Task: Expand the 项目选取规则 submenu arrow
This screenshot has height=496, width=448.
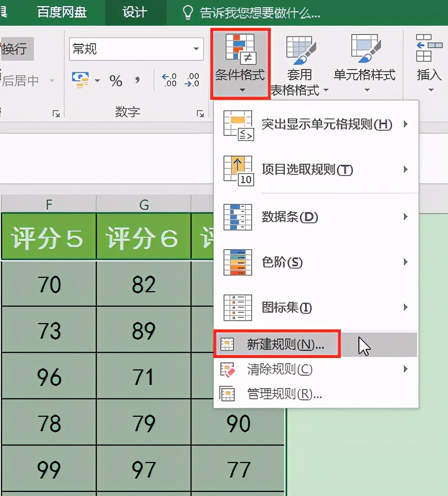Action: point(406,170)
